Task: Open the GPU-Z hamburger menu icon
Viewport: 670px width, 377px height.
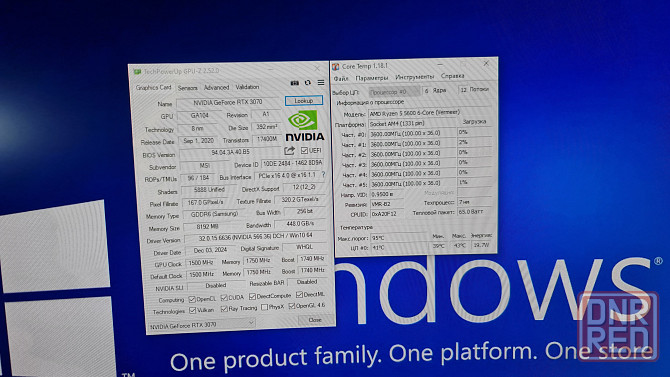Action: click(x=321, y=82)
